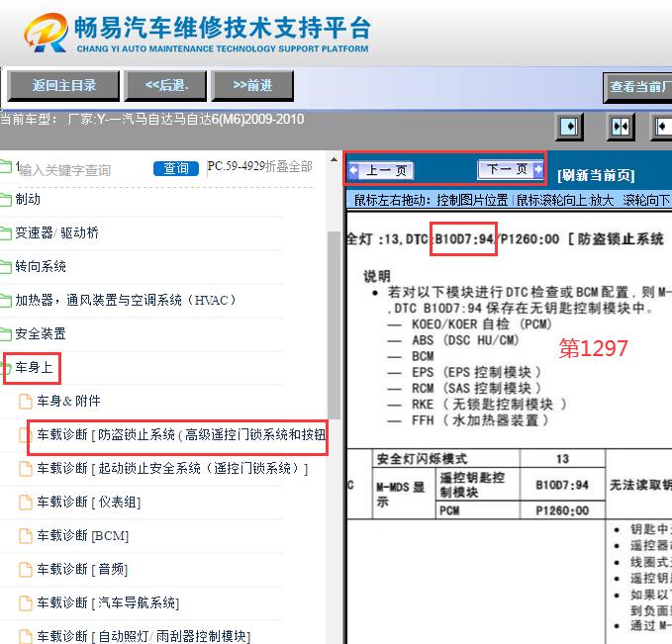Click the 当前车型 vehicle info line
672x644 pixels.
click(x=152, y=119)
